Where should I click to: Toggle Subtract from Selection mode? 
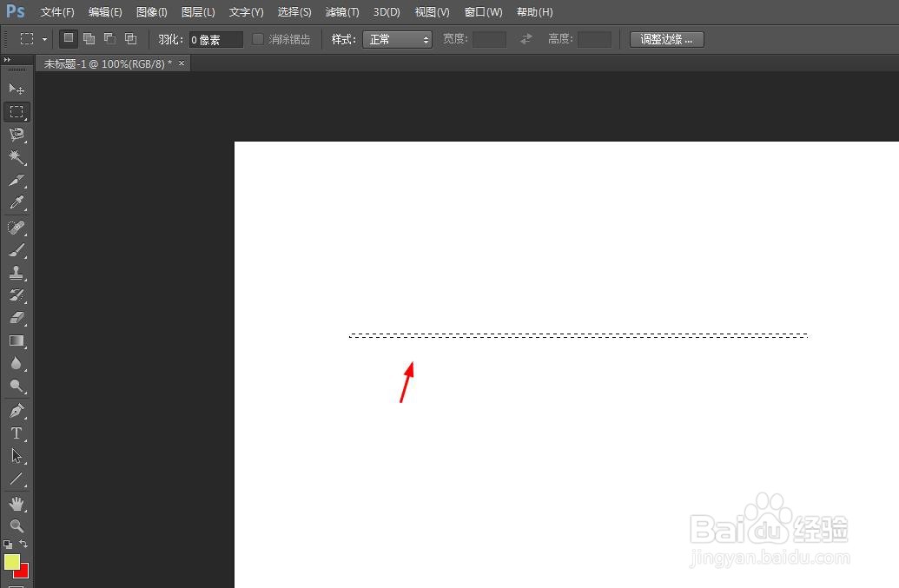[x=109, y=38]
